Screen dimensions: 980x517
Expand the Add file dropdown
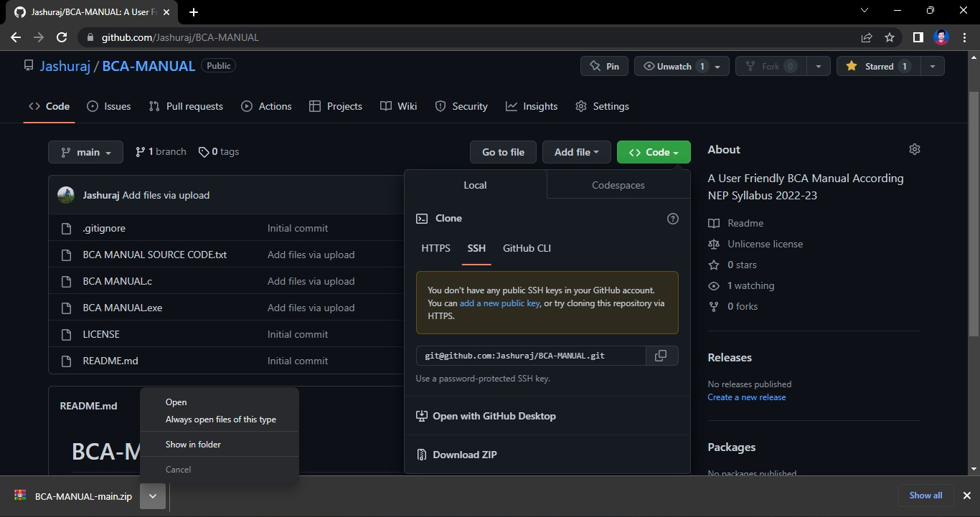[576, 152]
